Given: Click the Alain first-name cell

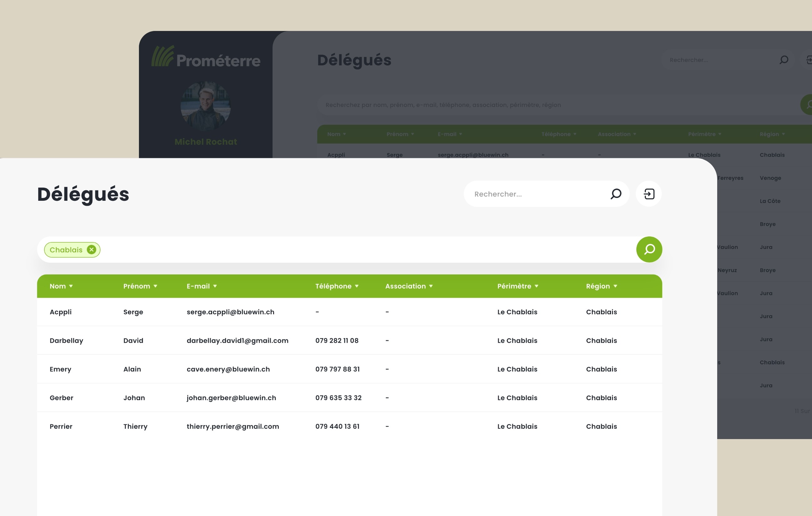Looking at the screenshot, I should point(132,369).
